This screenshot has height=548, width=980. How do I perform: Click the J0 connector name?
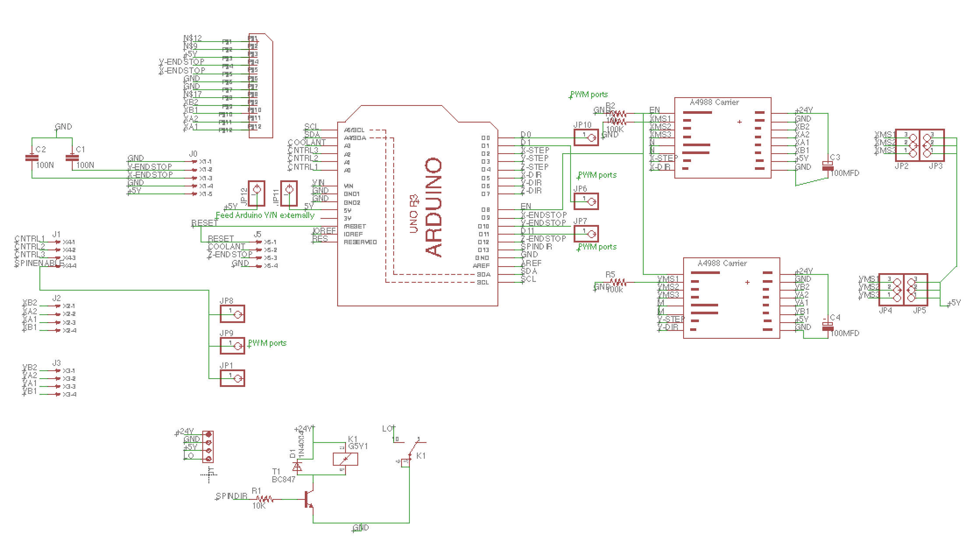pyautogui.click(x=193, y=154)
